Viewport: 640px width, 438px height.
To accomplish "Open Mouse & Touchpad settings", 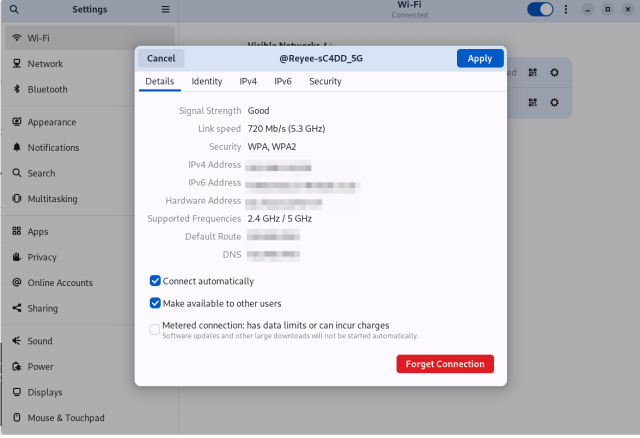I will (65, 418).
